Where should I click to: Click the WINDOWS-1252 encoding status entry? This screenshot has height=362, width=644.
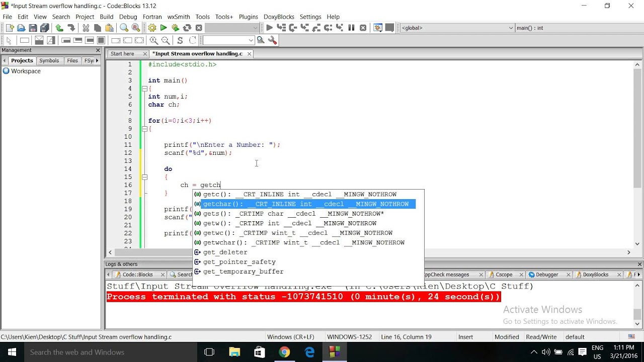point(350,337)
